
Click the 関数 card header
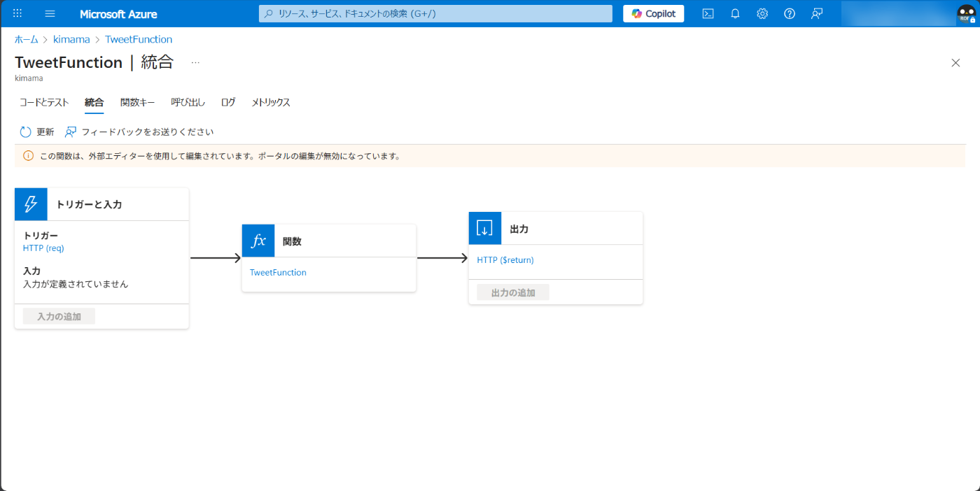(329, 241)
